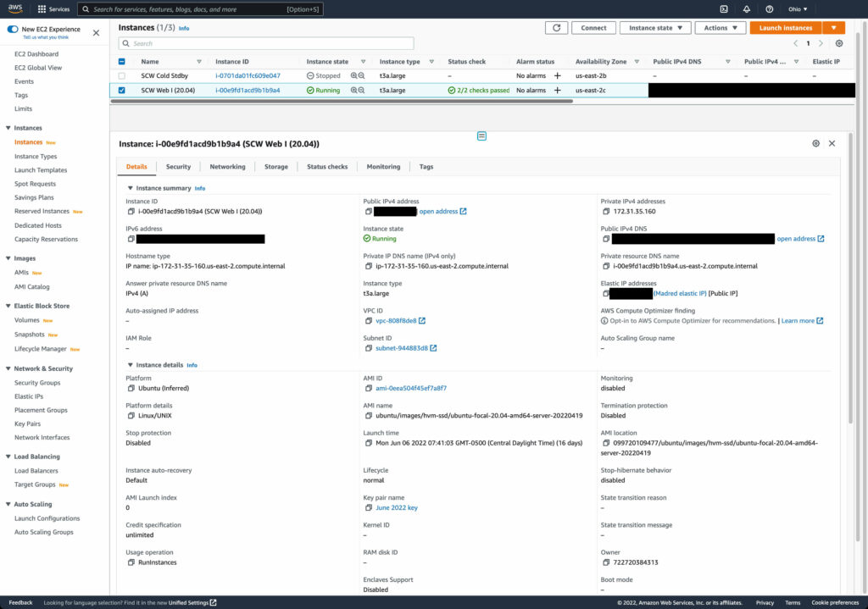Viewport: 868px width, 609px height.
Task: Copy the Subnet ID
Action: [x=369, y=348]
